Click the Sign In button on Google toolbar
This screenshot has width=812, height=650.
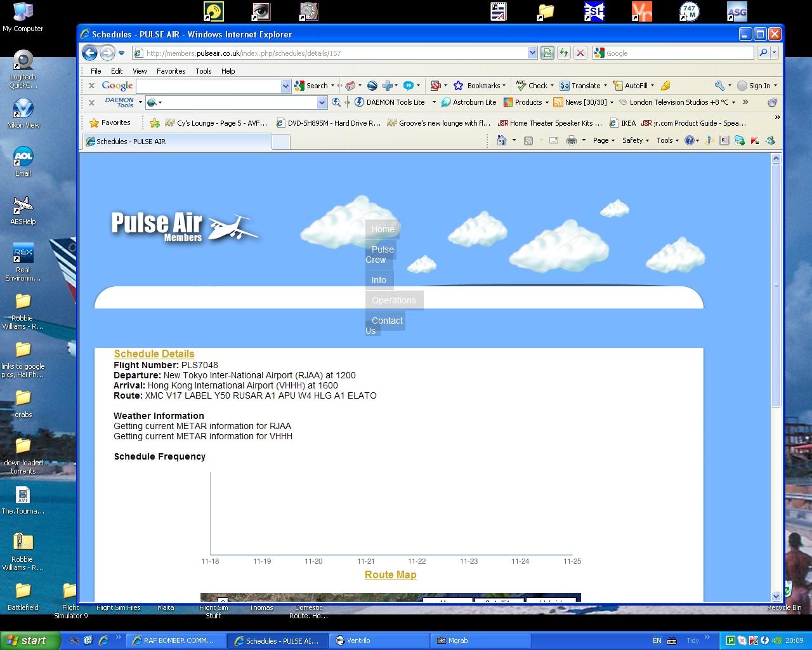pos(756,86)
